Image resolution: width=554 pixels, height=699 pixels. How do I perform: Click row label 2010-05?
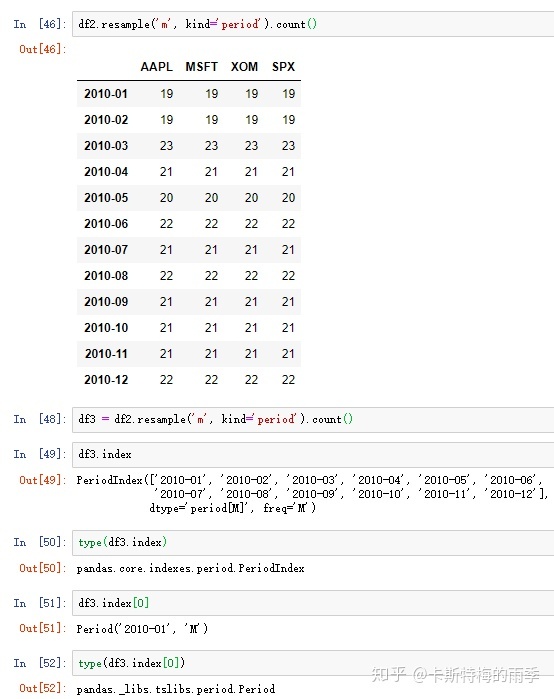pos(106,198)
